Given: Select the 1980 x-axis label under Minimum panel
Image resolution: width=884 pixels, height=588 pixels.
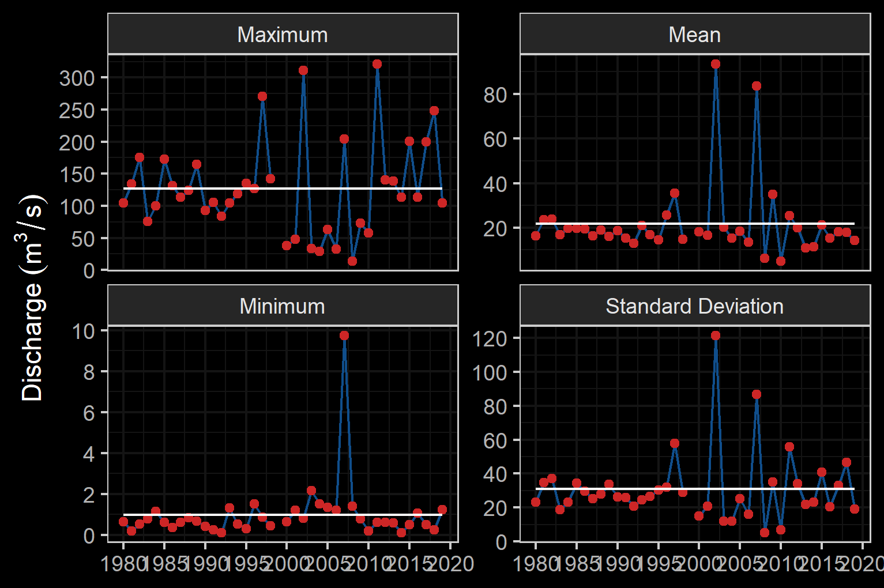Looking at the screenshot, I should (x=123, y=563).
